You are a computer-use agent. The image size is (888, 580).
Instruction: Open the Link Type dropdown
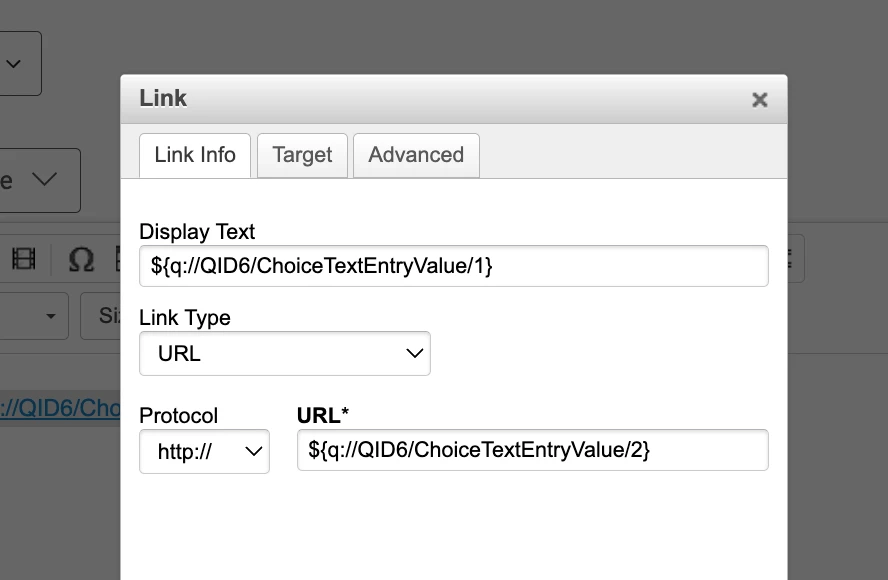(285, 353)
